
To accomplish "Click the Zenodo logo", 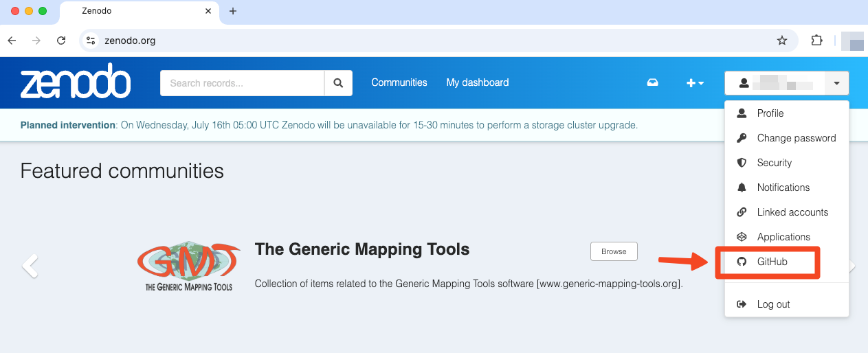I will point(76,83).
